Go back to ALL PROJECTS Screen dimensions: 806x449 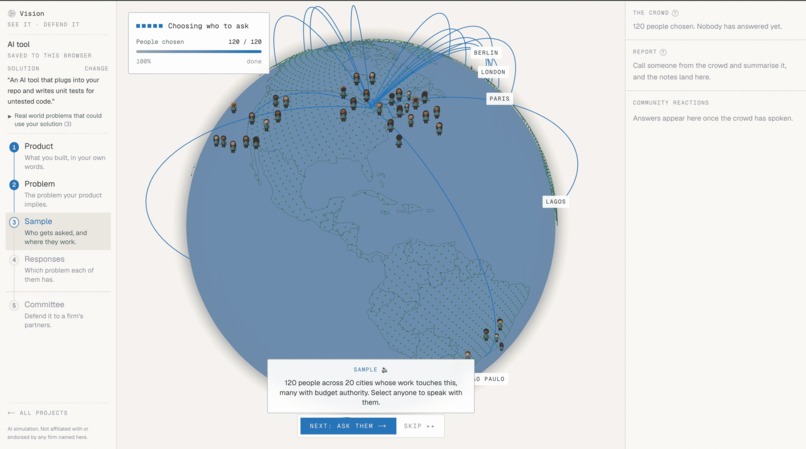(38, 413)
